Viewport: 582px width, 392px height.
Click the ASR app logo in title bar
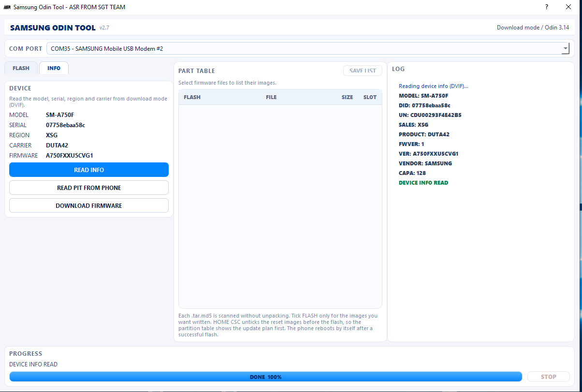click(7, 7)
